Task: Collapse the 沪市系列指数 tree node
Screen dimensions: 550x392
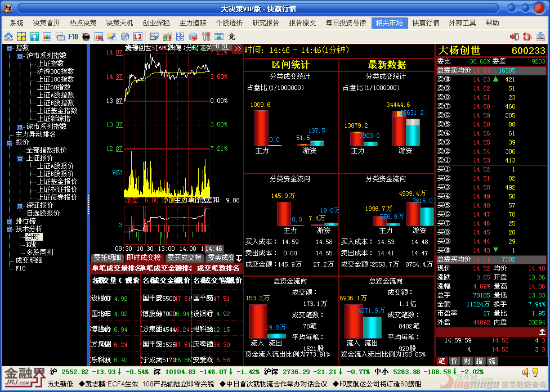Action: tap(20, 56)
